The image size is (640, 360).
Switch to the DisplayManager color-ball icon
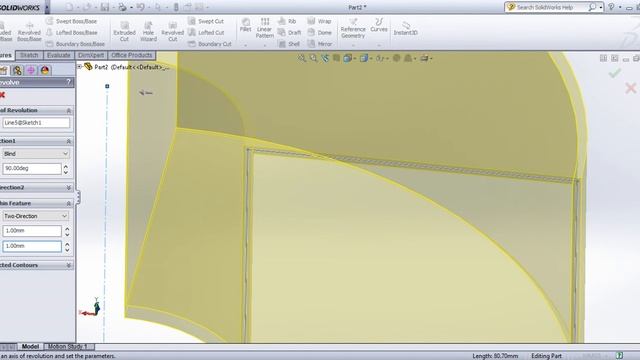point(45,70)
